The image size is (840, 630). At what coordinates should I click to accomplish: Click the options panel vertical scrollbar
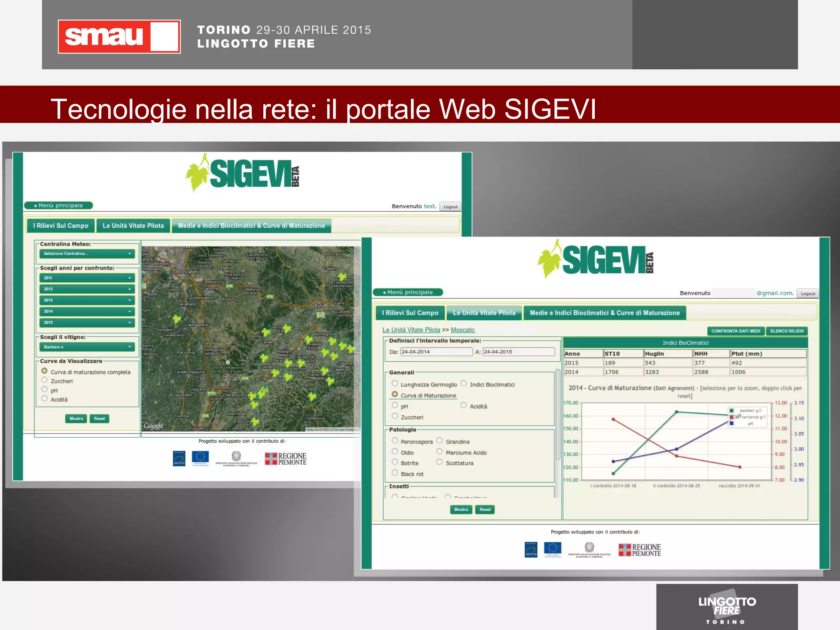click(x=558, y=414)
